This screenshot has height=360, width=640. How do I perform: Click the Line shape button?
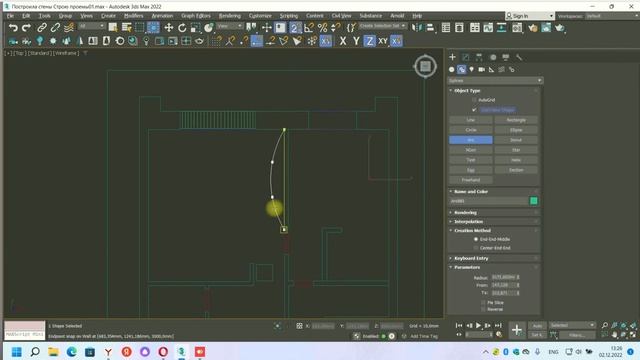pos(471,120)
